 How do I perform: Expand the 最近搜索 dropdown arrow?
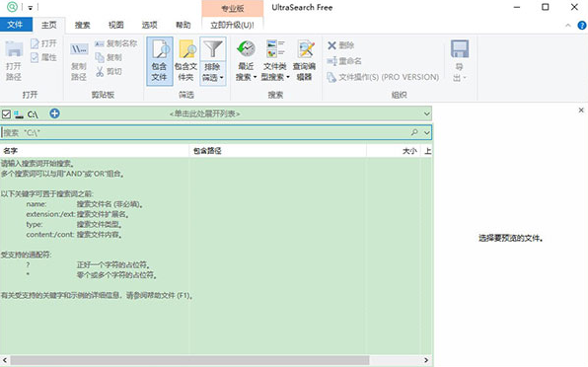tap(255, 78)
